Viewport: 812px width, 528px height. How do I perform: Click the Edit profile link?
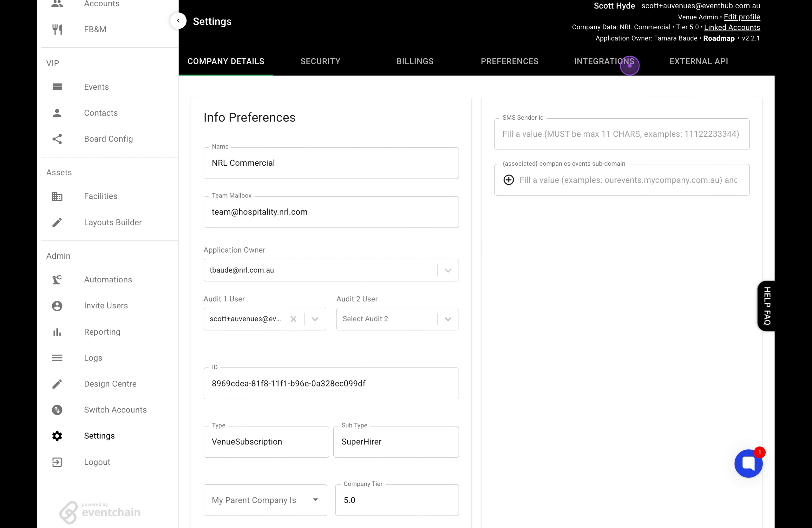(742, 17)
